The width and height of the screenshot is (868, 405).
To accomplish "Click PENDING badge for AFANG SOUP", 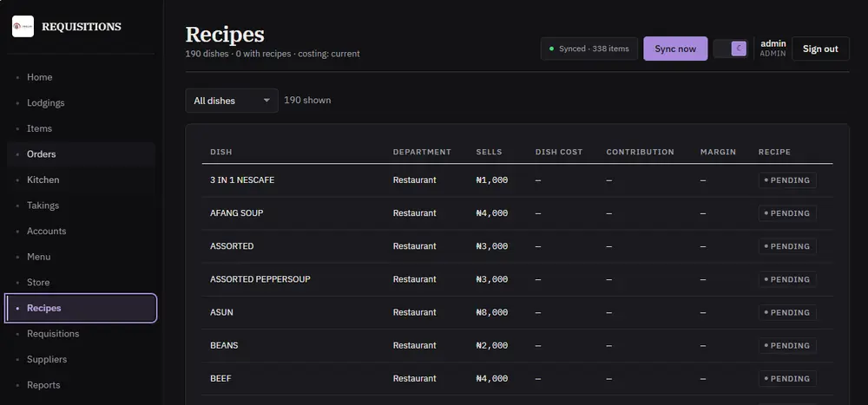I will (x=787, y=213).
